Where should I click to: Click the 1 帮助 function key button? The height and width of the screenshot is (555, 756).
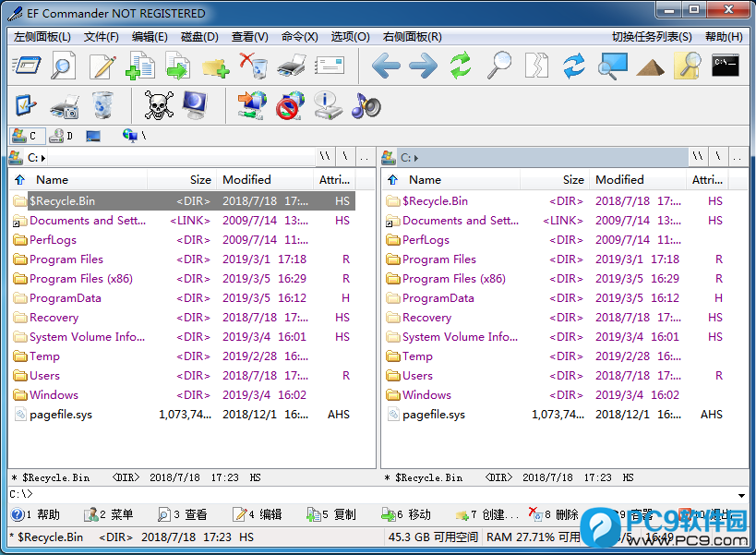35,514
